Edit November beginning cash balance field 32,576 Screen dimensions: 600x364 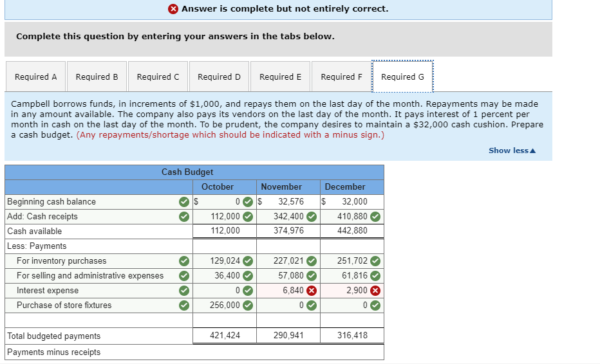288,201
